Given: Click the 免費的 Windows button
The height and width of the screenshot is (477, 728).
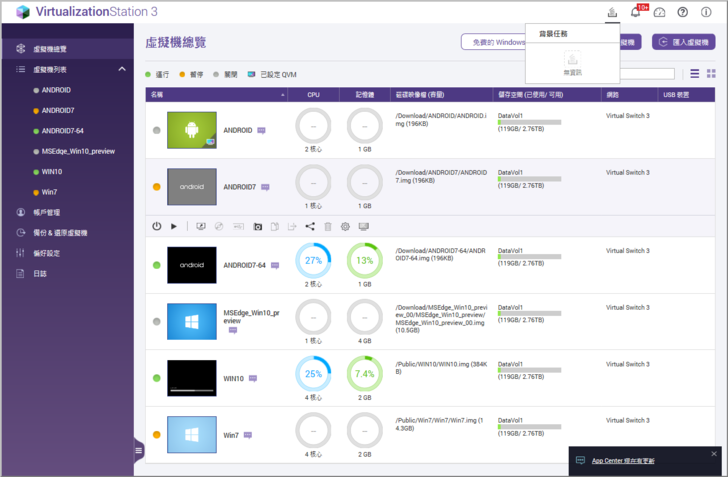Looking at the screenshot, I should click(x=493, y=42).
